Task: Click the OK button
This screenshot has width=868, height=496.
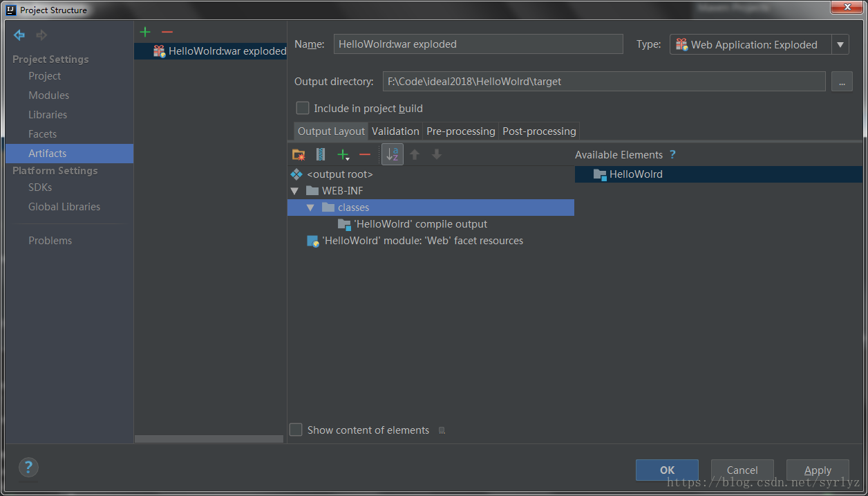Action: [667, 470]
